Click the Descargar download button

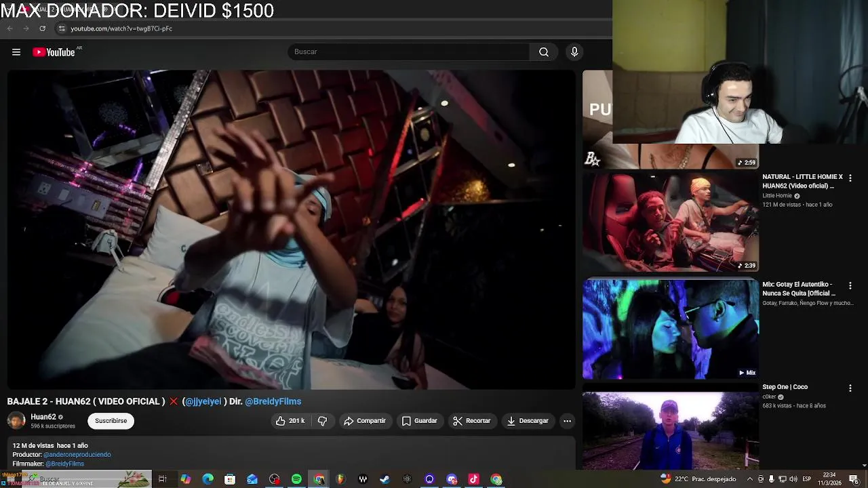click(528, 421)
